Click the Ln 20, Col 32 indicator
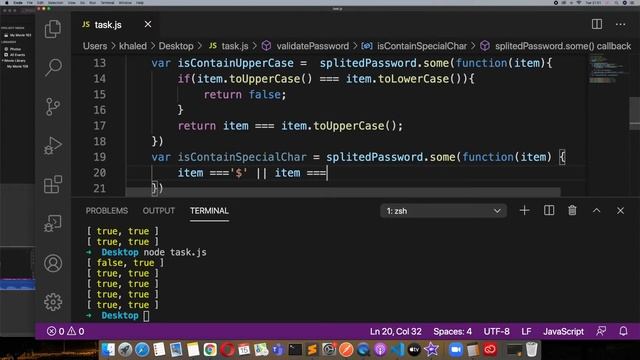 [x=396, y=331]
